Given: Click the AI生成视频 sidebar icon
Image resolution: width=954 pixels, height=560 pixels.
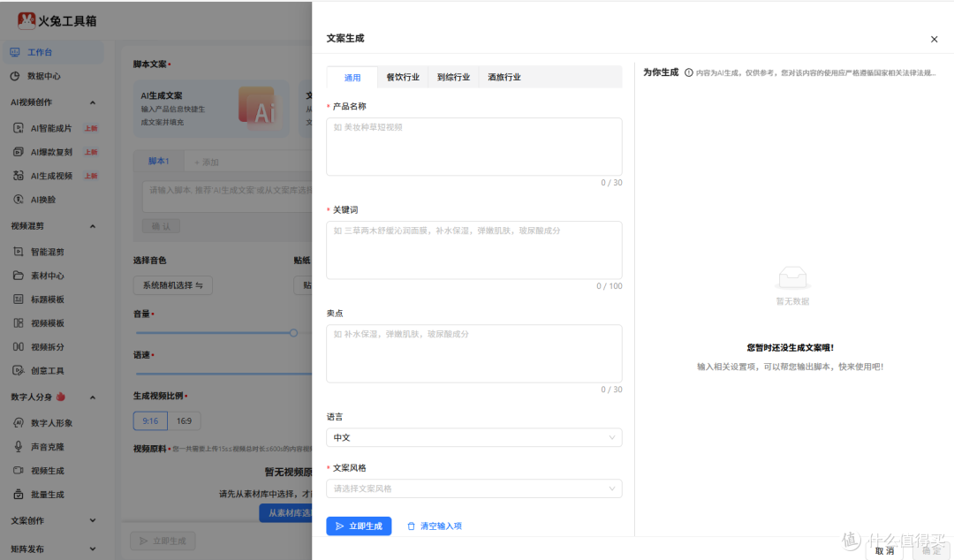Looking at the screenshot, I should 19,175.
